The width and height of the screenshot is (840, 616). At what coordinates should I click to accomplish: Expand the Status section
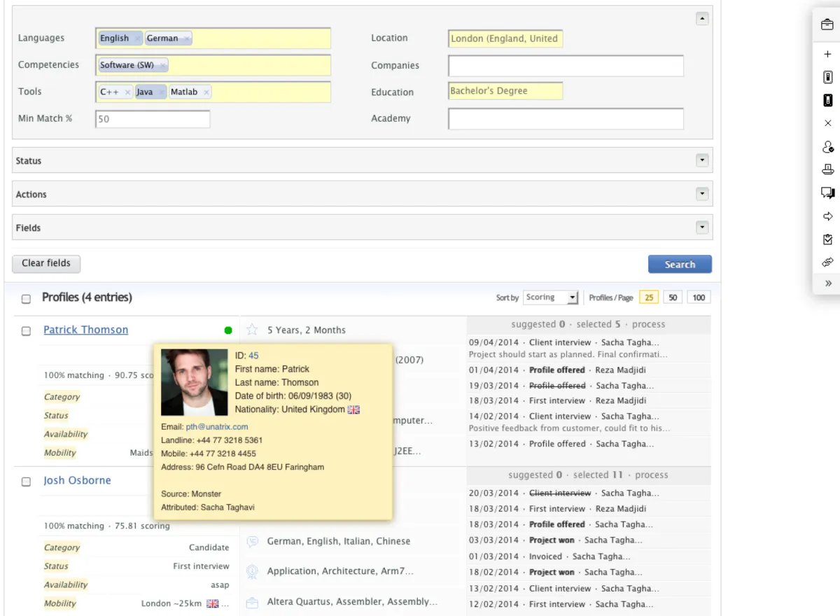(702, 160)
